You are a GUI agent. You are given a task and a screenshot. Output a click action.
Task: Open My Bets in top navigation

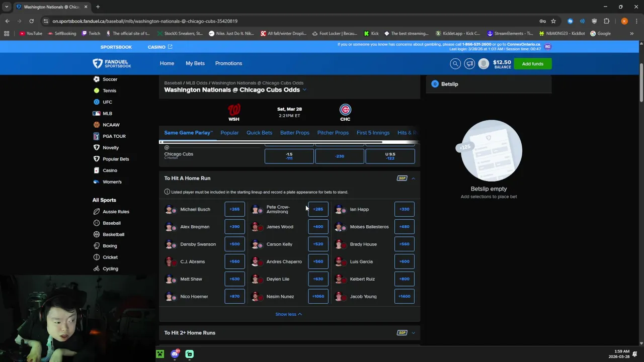[x=195, y=63]
